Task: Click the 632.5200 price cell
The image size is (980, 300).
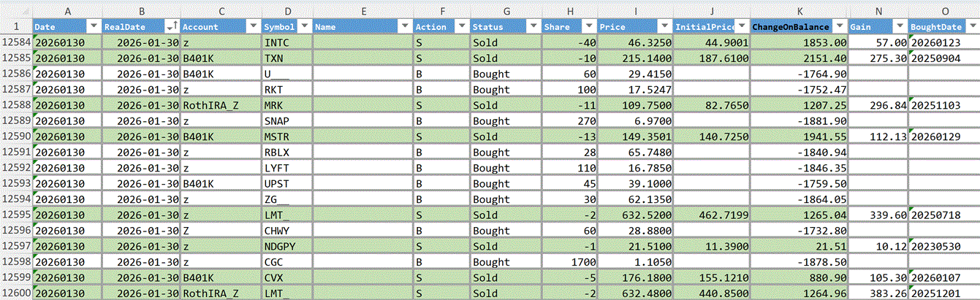Action: [x=635, y=215]
